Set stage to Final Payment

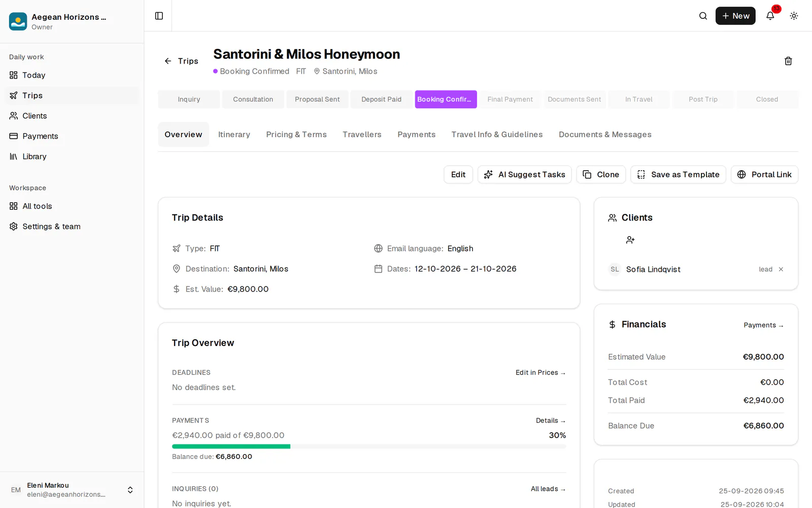point(510,99)
